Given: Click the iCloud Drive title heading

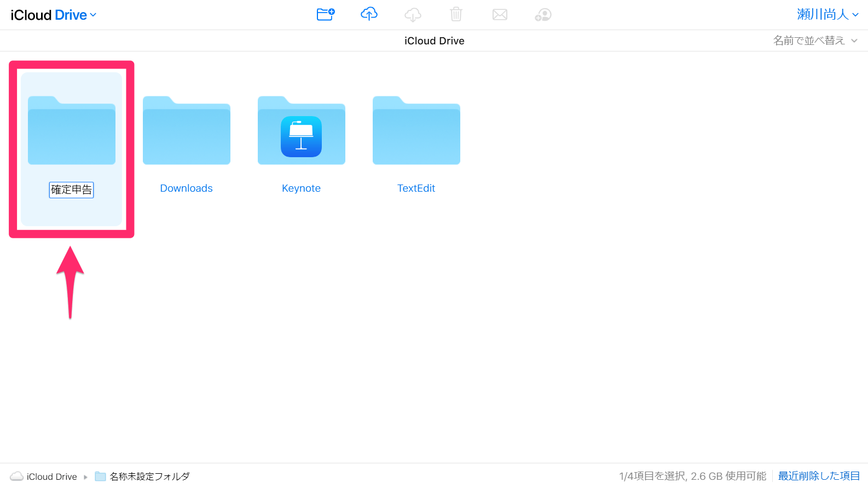Looking at the screenshot, I should [435, 41].
